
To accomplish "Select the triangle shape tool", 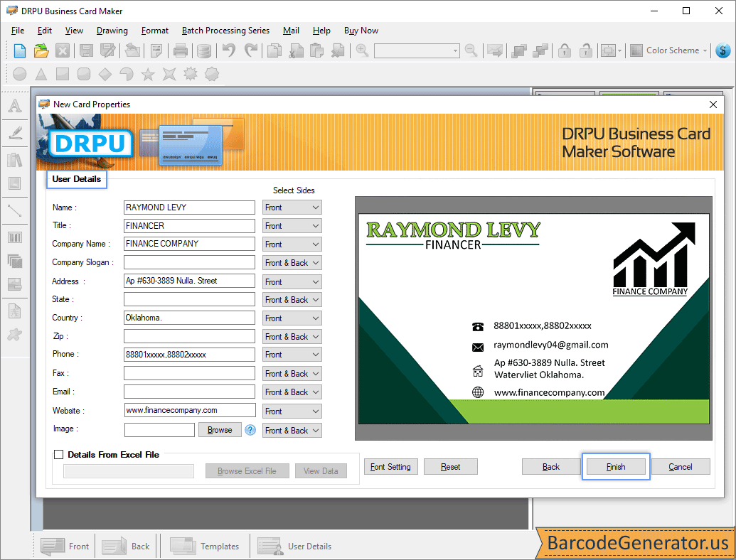I will (x=41, y=74).
